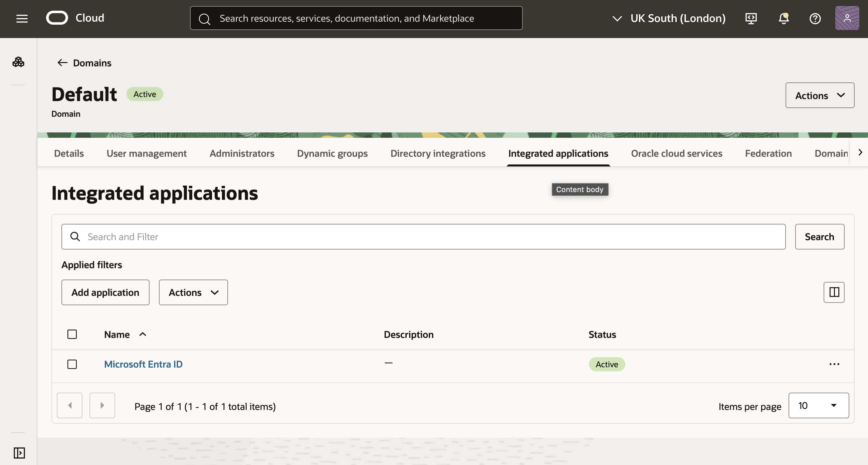Open the Cloud Shell developer tools icon
The height and width of the screenshot is (465, 868).
click(x=751, y=19)
